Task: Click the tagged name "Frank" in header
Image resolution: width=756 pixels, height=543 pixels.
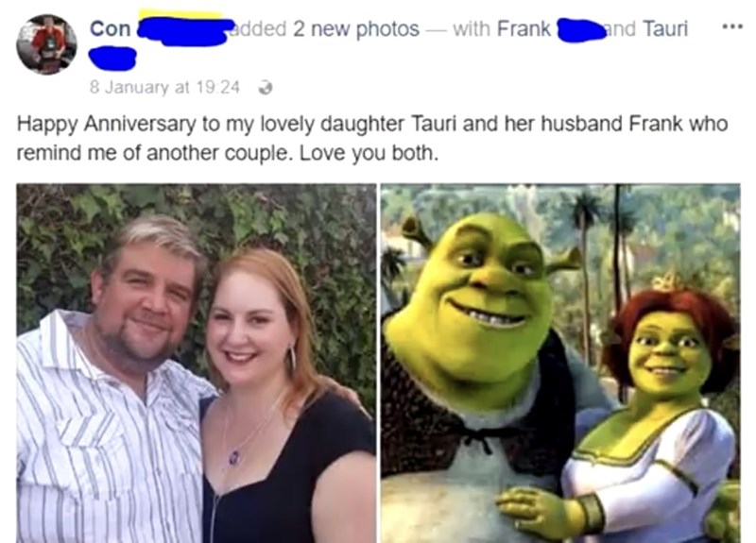Action: (x=524, y=29)
